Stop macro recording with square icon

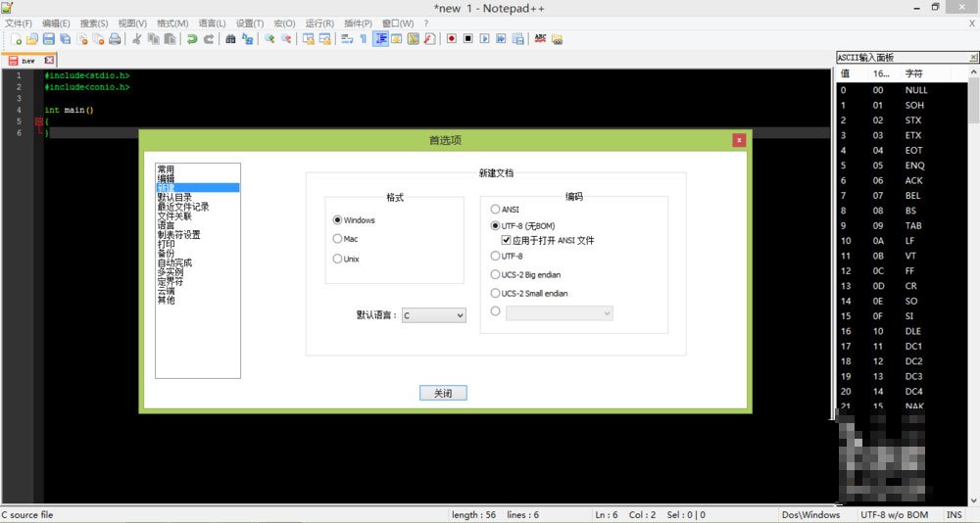pos(468,39)
